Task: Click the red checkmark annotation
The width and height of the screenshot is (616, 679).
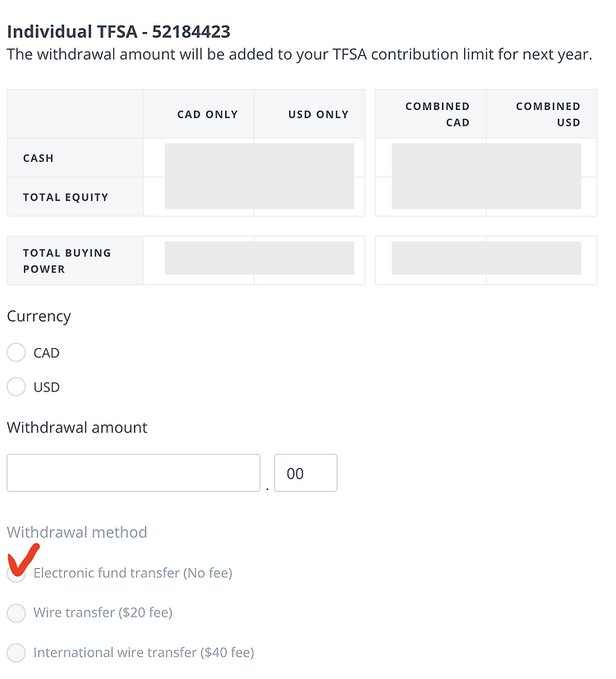Action: [x=23, y=560]
